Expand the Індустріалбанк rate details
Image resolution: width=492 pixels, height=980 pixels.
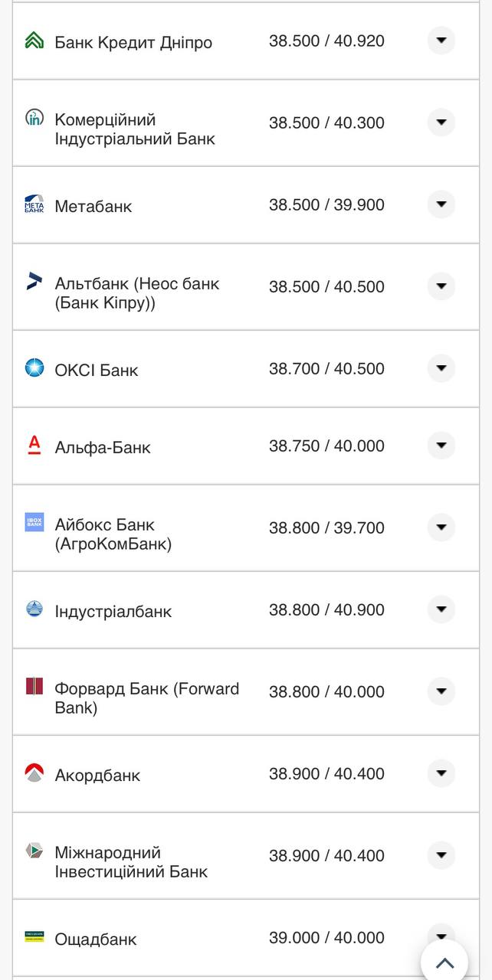[441, 609]
